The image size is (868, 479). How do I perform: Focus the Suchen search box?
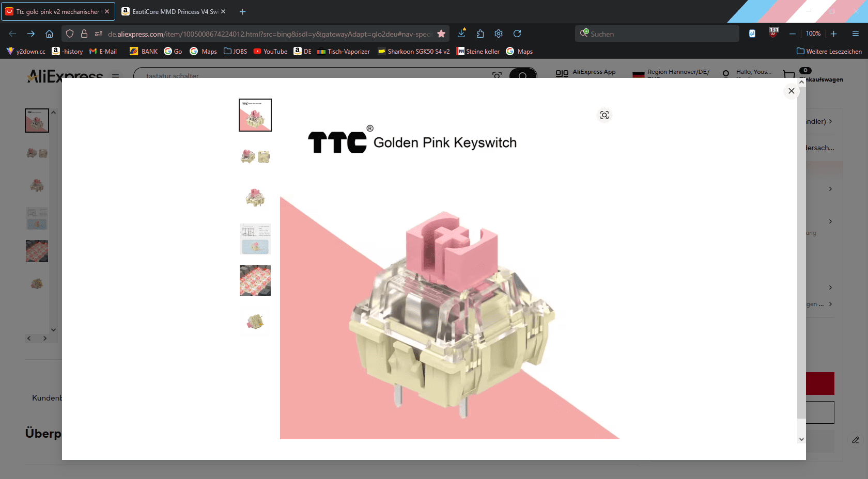point(657,34)
